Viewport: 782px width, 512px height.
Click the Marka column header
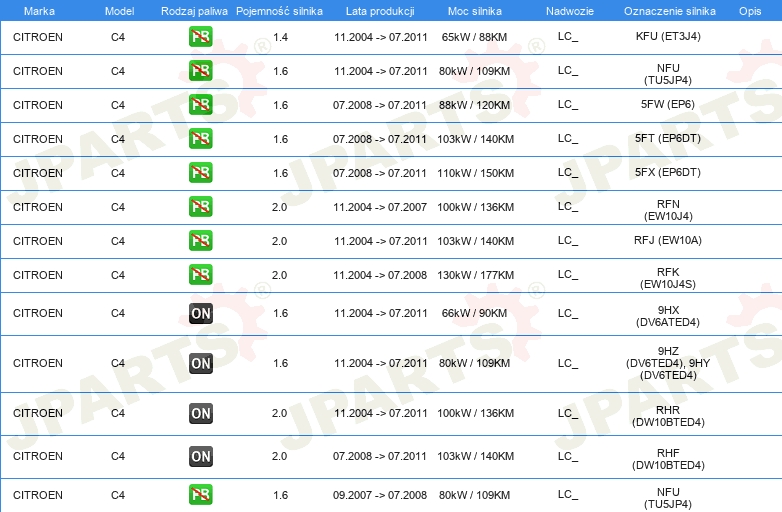click(39, 11)
